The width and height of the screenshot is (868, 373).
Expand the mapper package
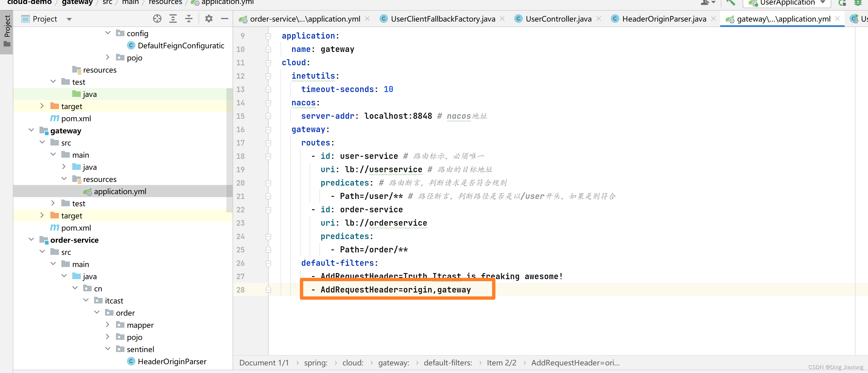pos(108,324)
